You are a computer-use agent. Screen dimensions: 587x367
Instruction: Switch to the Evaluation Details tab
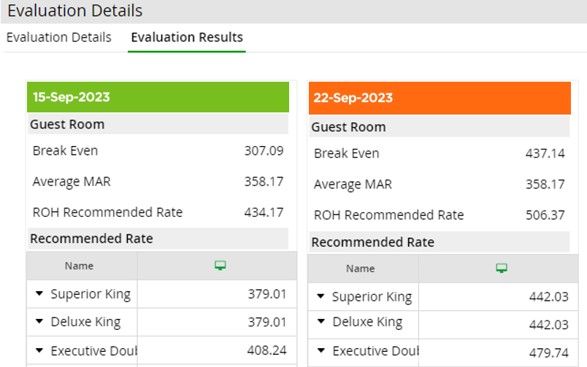coord(59,37)
